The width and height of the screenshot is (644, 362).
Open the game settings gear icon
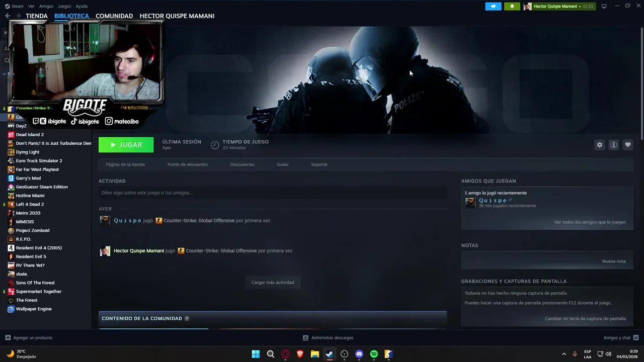pos(599,145)
